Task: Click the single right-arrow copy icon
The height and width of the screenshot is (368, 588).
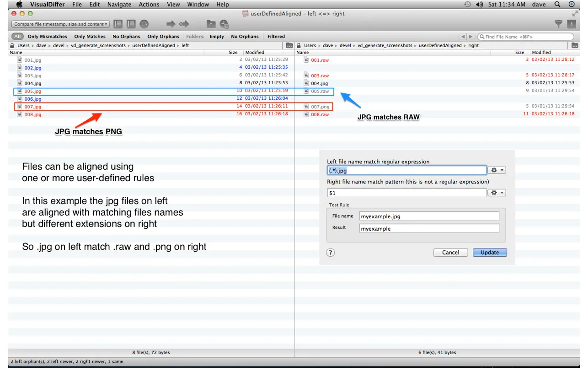Action: 170,24
